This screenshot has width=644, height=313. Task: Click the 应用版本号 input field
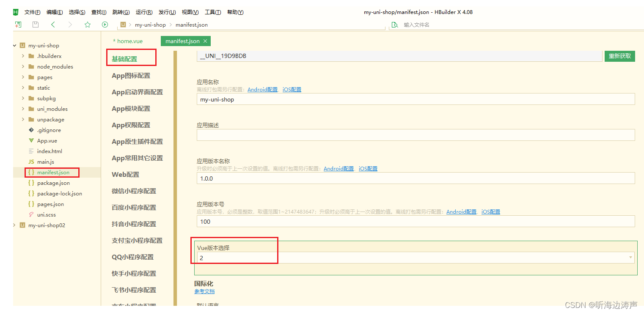(416, 221)
